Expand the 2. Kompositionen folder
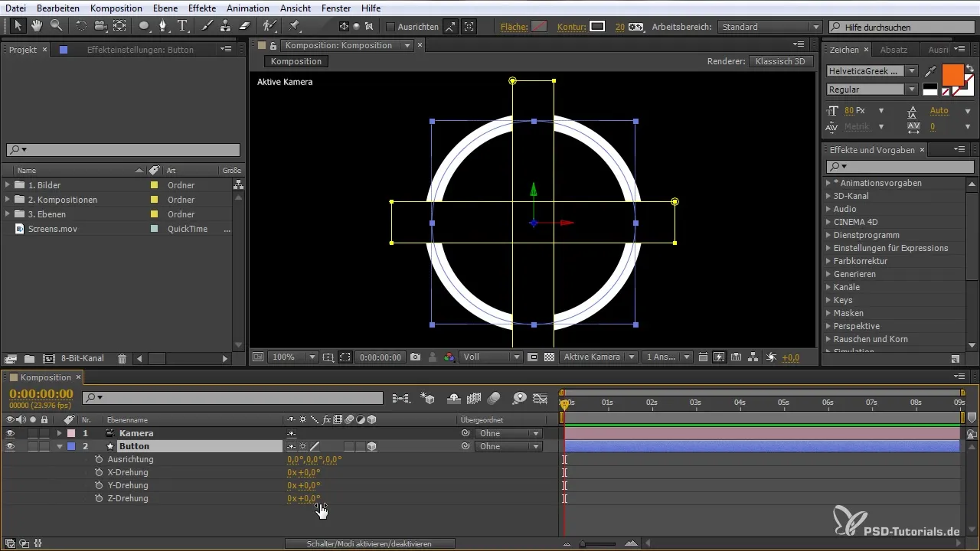Image resolution: width=980 pixels, height=551 pixels. pyautogui.click(x=8, y=200)
